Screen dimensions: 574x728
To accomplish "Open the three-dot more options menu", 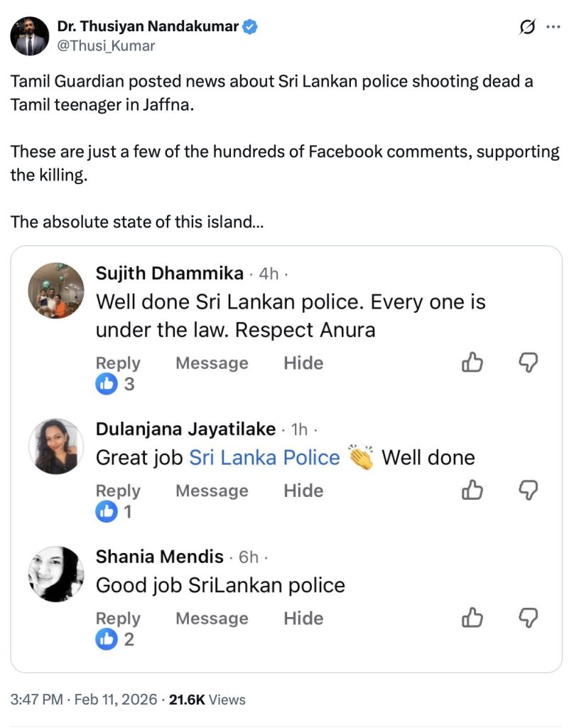I will (x=553, y=27).
